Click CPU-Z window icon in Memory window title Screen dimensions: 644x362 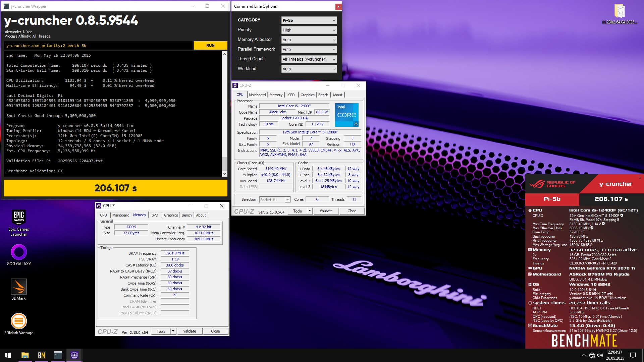coord(99,206)
